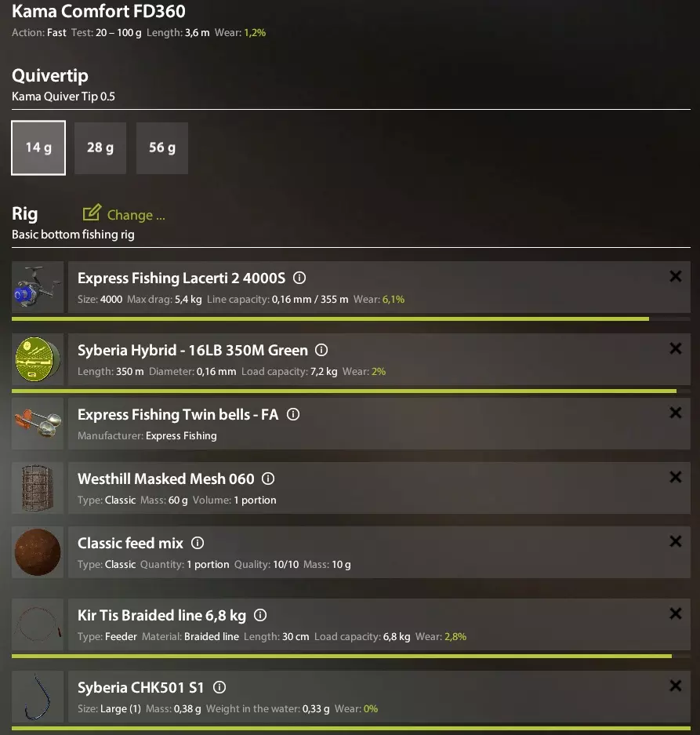Remove the Syberia Hybrid line from setup
Screen dimensions: 700x735
click(x=676, y=348)
